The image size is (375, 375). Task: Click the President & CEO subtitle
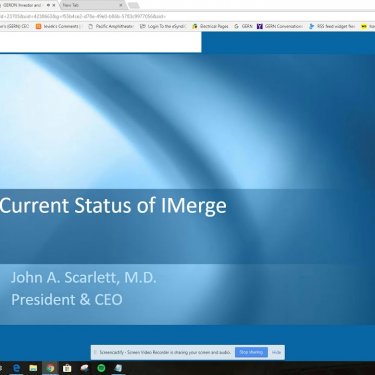point(67,299)
